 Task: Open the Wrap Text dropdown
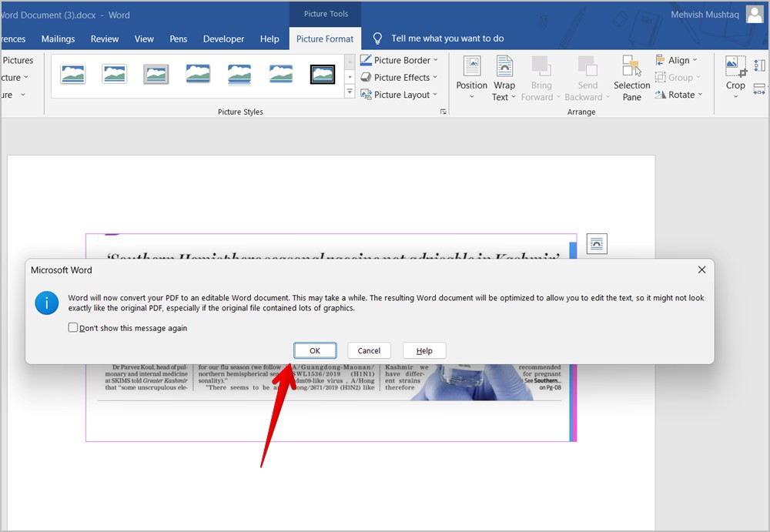[x=504, y=78]
